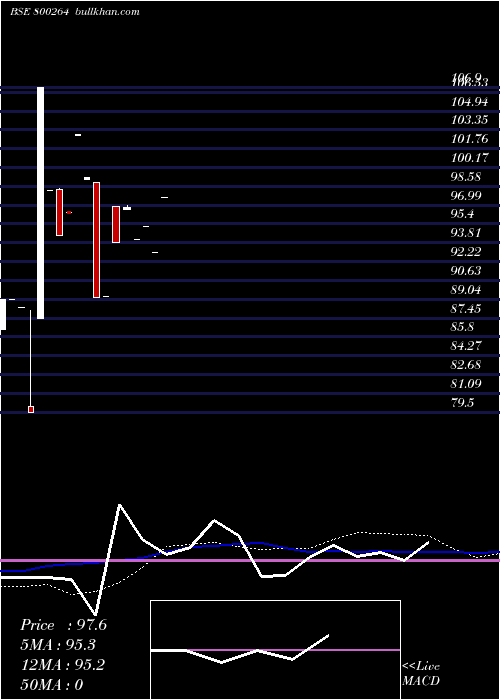Click the Live MACD inset chart box
The height and width of the screenshot is (700, 500).
click(275, 650)
